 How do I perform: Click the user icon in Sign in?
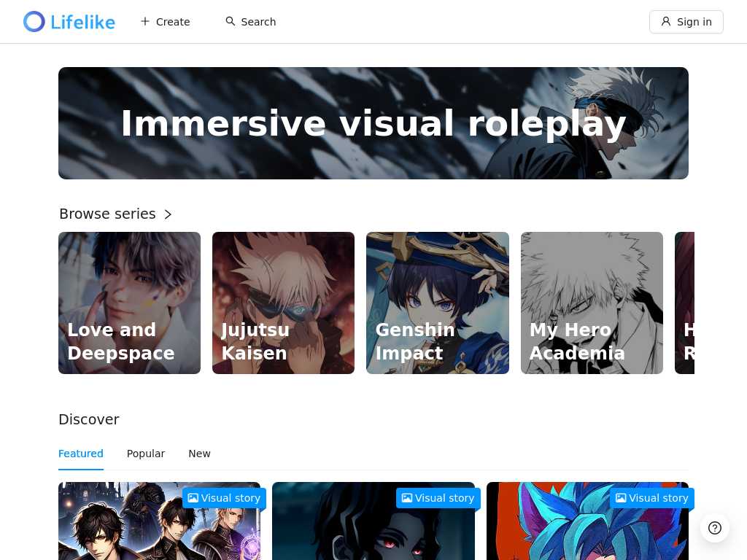pos(666,21)
